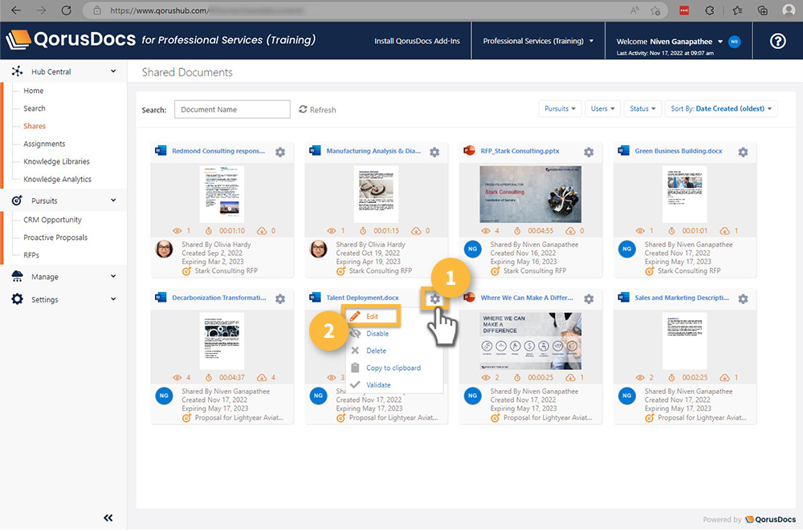The width and height of the screenshot is (803, 532).
Task: Open Assignments in sidebar
Action: (x=44, y=144)
